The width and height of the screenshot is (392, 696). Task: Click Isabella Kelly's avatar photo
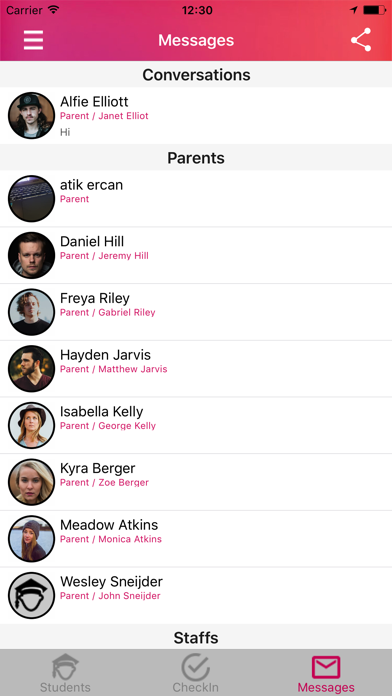pos(32,425)
